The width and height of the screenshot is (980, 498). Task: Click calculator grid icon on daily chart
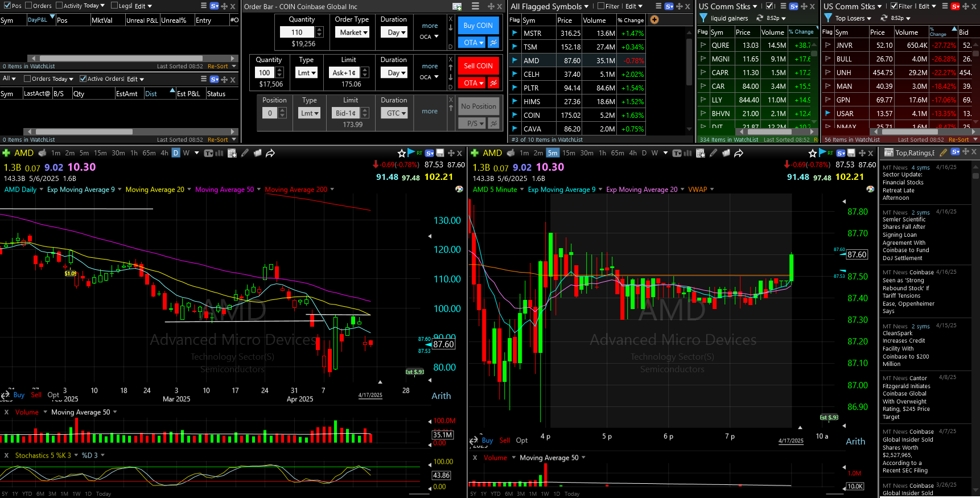click(x=232, y=153)
